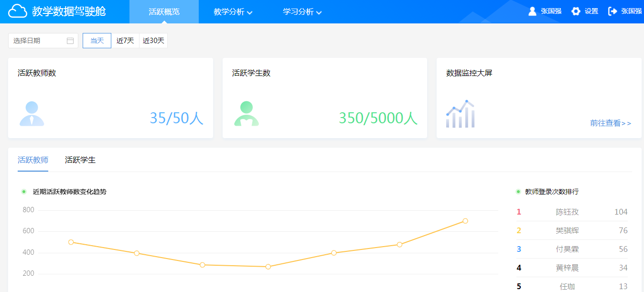Select the 当天 date range option
Image resolution: width=644 pixels, height=292 pixels.
click(x=97, y=41)
